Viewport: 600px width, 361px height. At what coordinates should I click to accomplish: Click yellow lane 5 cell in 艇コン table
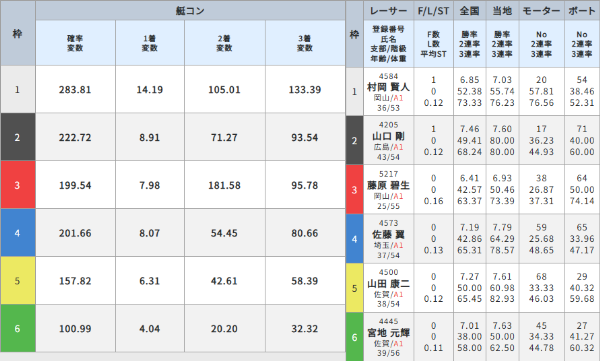pyautogui.click(x=18, y=281)
